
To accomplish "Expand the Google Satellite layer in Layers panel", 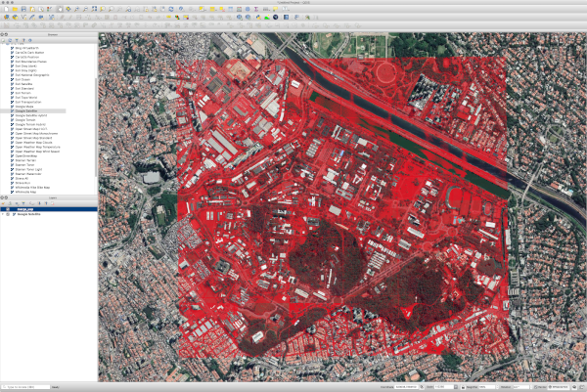I will 3,214.
